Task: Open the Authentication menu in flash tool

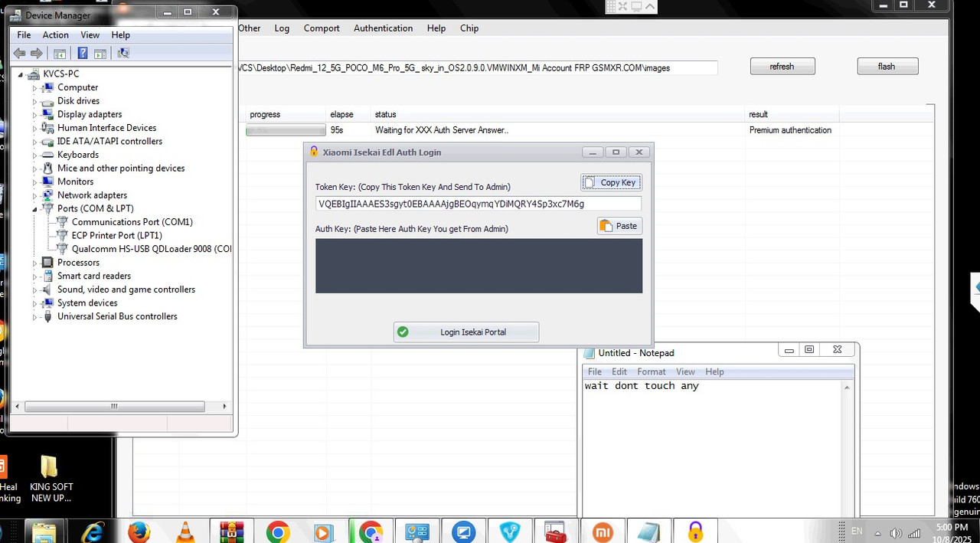Action: point(383,28)
